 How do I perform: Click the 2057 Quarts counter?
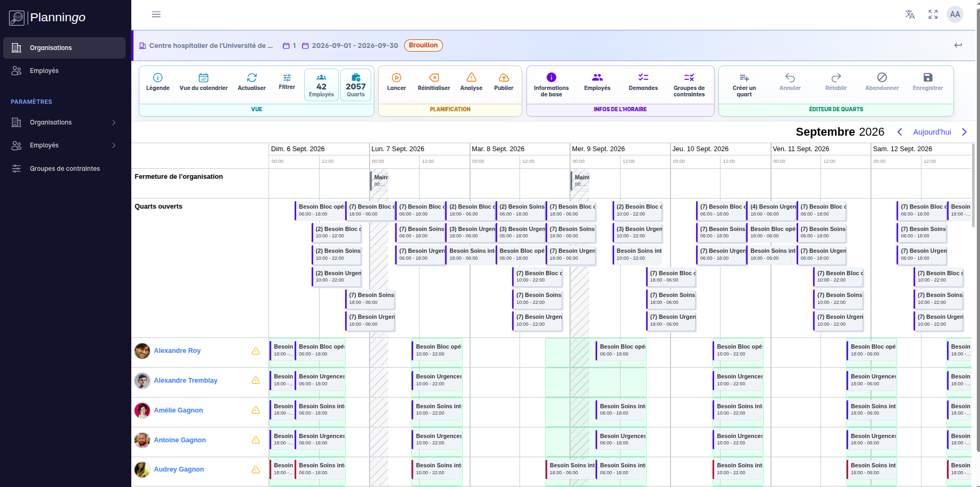click(356, 85)
